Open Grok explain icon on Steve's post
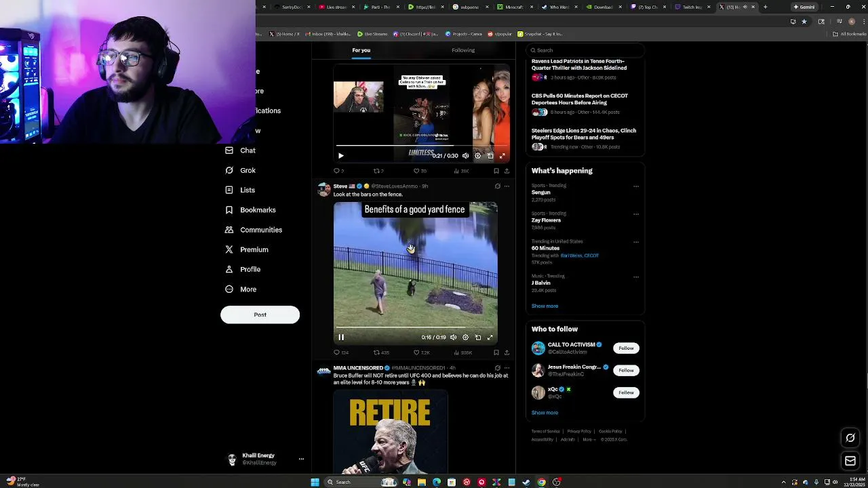 tap(497, 186)
